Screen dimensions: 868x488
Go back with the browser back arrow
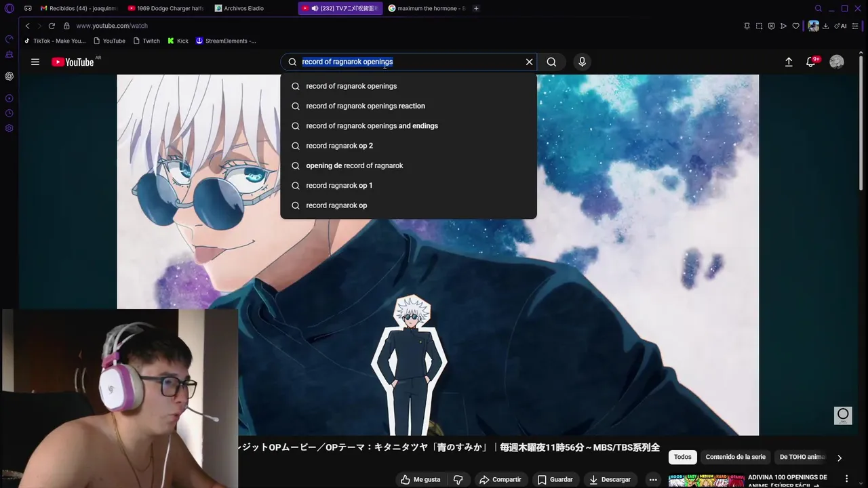27,26
